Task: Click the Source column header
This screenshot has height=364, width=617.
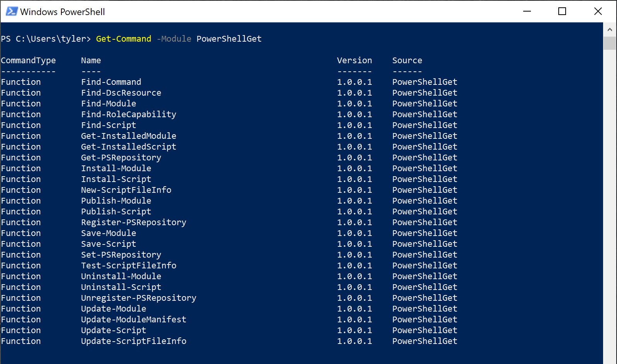Action: pyautogui.click(x=407, y=61)
